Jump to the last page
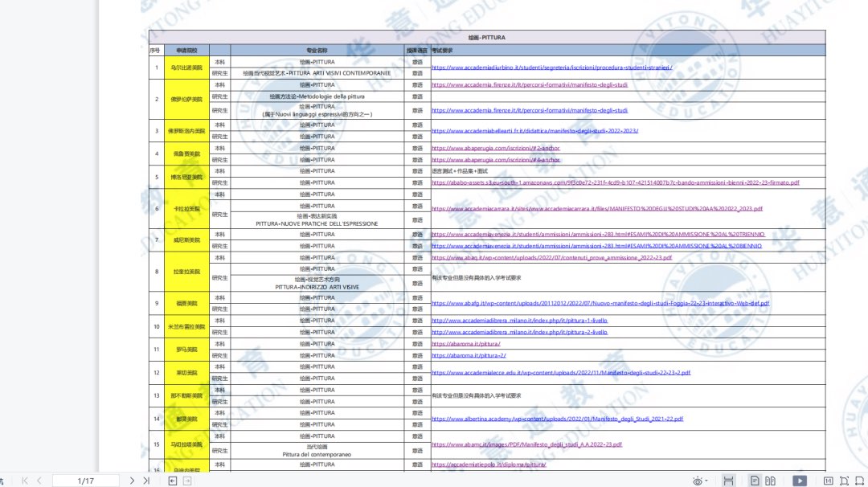This screenshot has width=868, height=487. click(146, 481)
